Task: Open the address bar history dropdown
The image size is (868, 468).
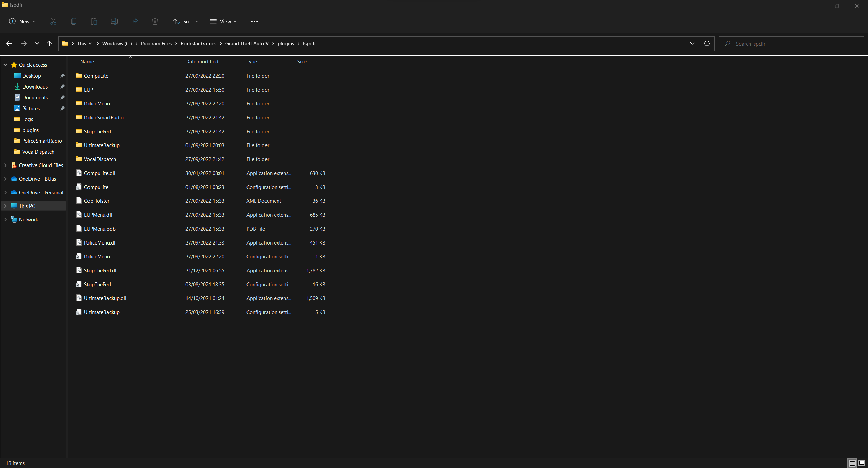Action: tap(692, 43)
